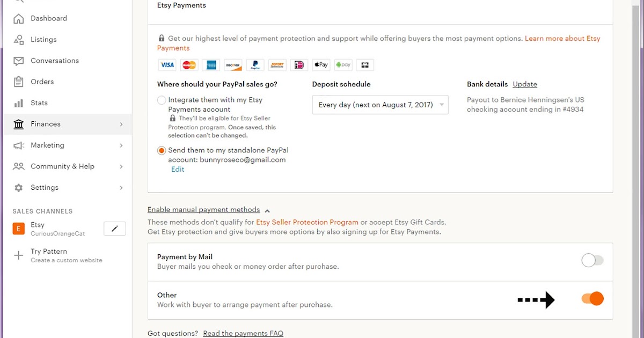Screen dimensions: 644x338
Task: Click the Orders clipboard icon
Action: click(19, 82)
